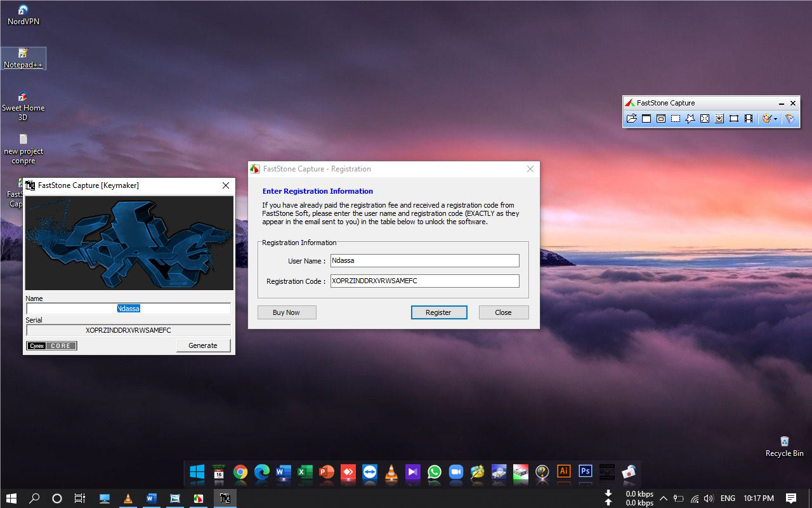Expand the output destination dropdown arrow
812x508 pixels.
(x=775, y=119)
